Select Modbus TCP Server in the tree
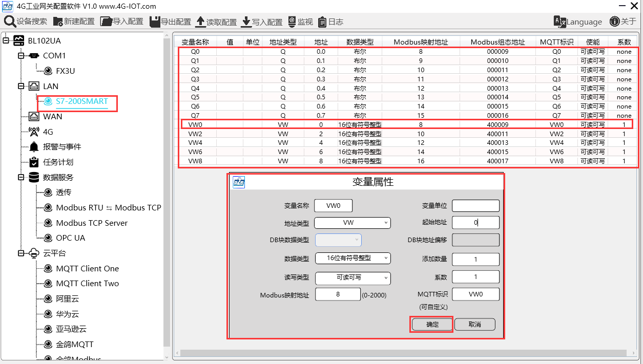The width and height of the screenshot is (643, 364). click(x=92, y=223)
